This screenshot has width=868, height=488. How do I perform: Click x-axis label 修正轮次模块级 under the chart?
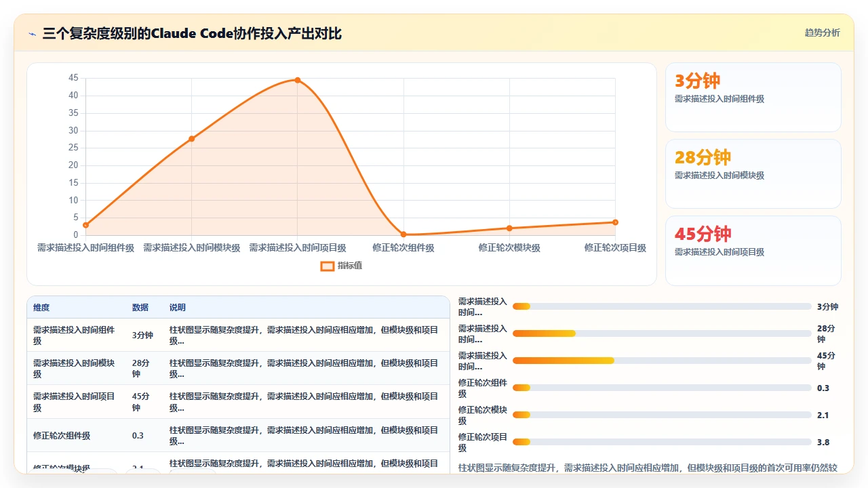pyautogui.click(x=509, y=248)
